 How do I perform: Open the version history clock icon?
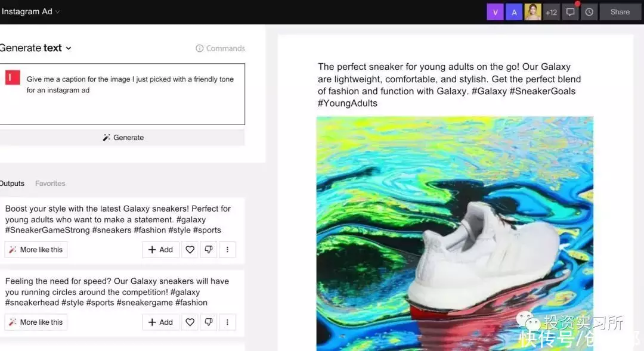[589, 12]
